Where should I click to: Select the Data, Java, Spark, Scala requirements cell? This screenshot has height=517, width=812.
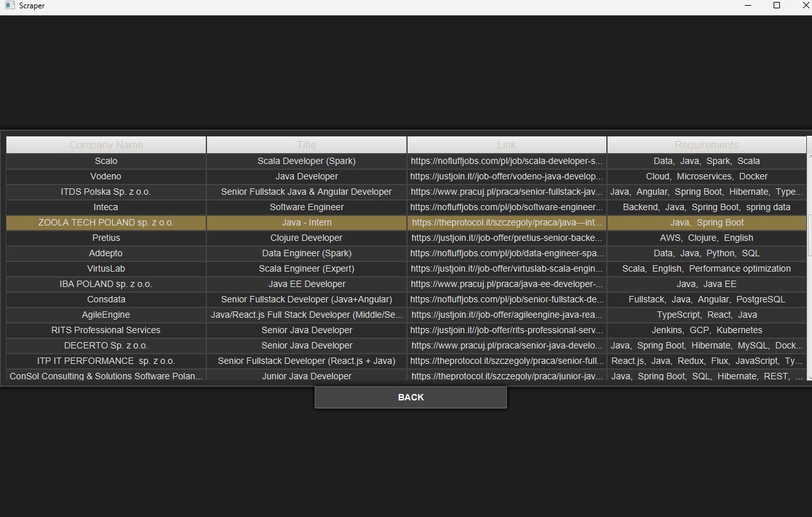coord(707,161)
